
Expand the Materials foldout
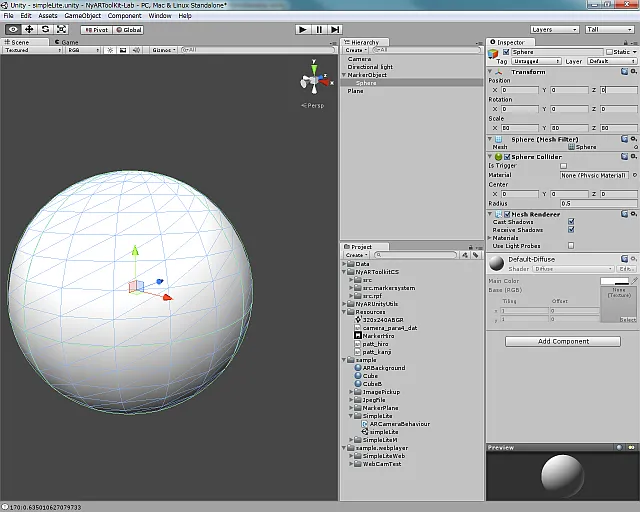point(489,238)
